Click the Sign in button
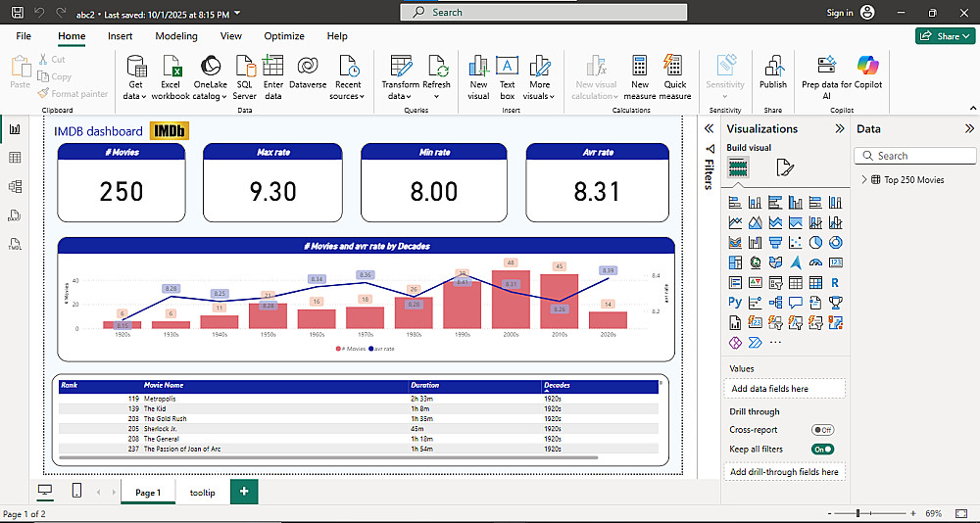Image resolution: width=980 pixels, height=523 pixels. (840, 13)
